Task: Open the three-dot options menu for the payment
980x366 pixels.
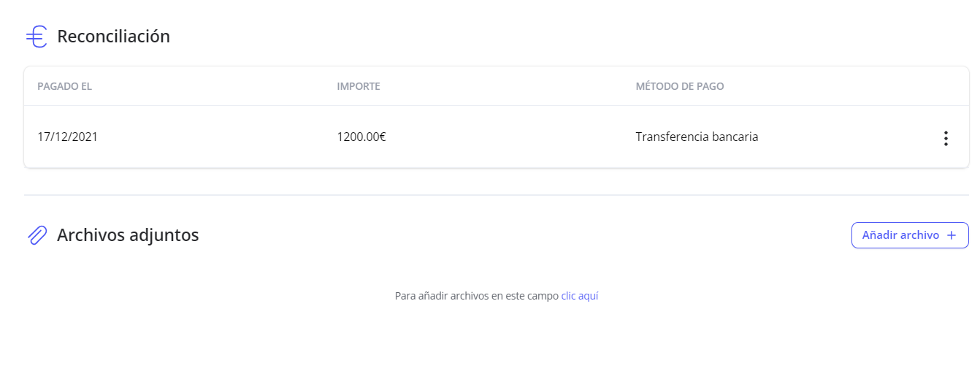Action: [x=946, y=138]
